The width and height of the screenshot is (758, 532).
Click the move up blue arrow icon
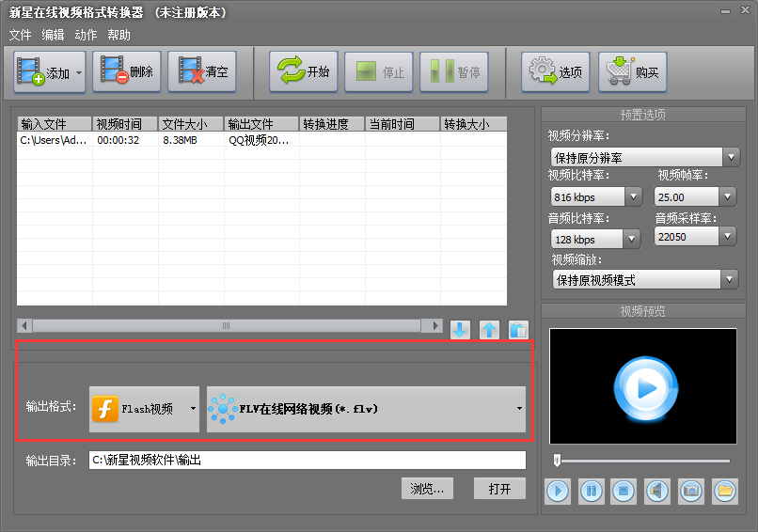click(x=489, y=330)
